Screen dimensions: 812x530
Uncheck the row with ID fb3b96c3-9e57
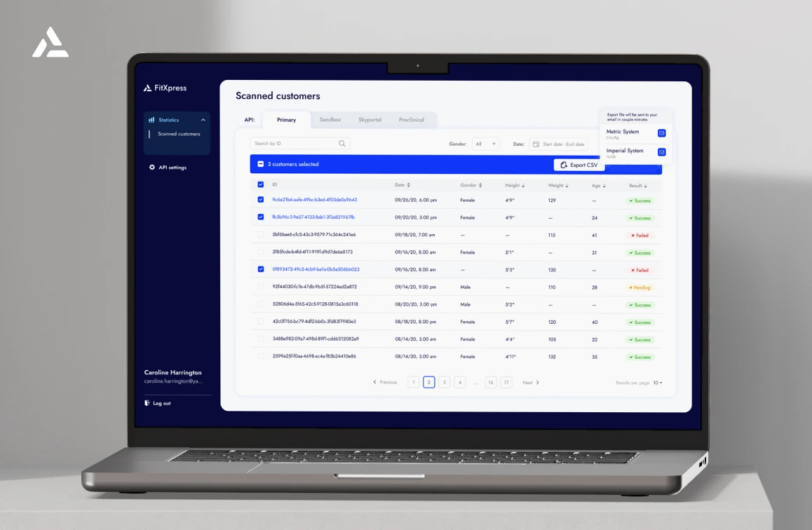pyautogui.click(x=260, y=217)
